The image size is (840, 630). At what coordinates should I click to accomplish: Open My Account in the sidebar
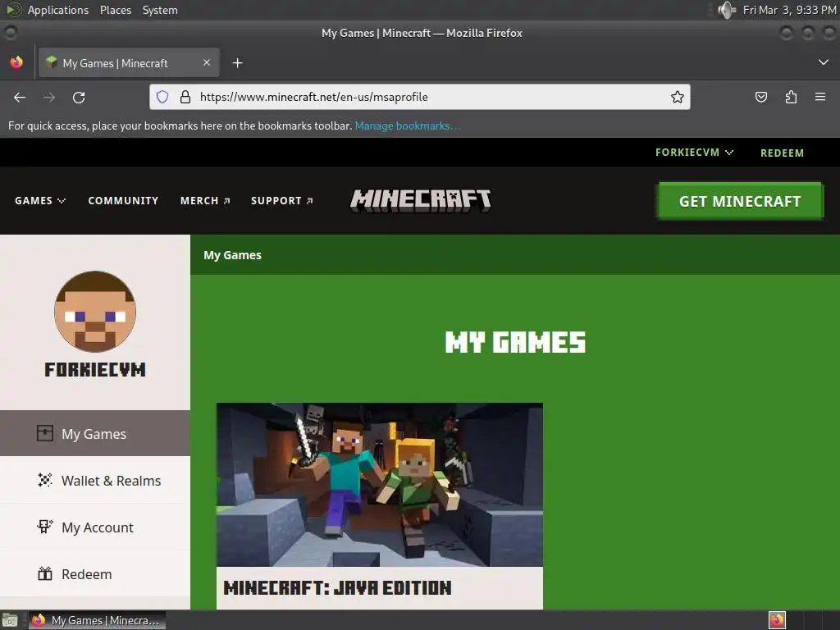[95, 527]
